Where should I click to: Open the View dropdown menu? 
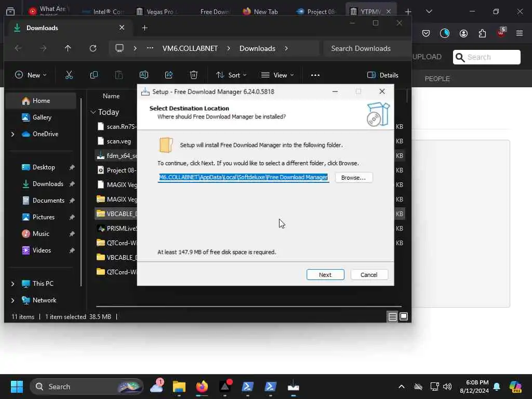pos(277,75)
